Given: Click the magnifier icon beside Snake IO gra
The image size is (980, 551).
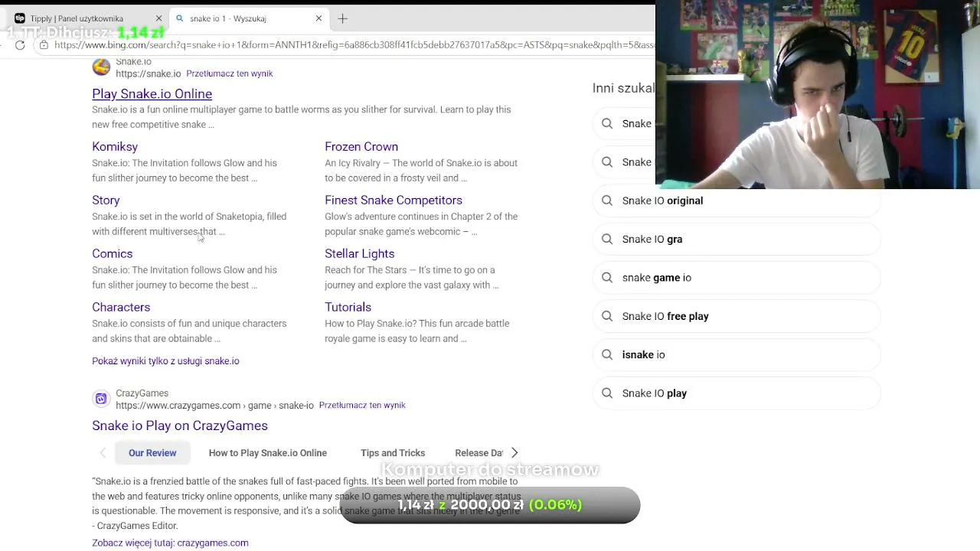Looking at the screenshot, I should [x=607, y=239].
